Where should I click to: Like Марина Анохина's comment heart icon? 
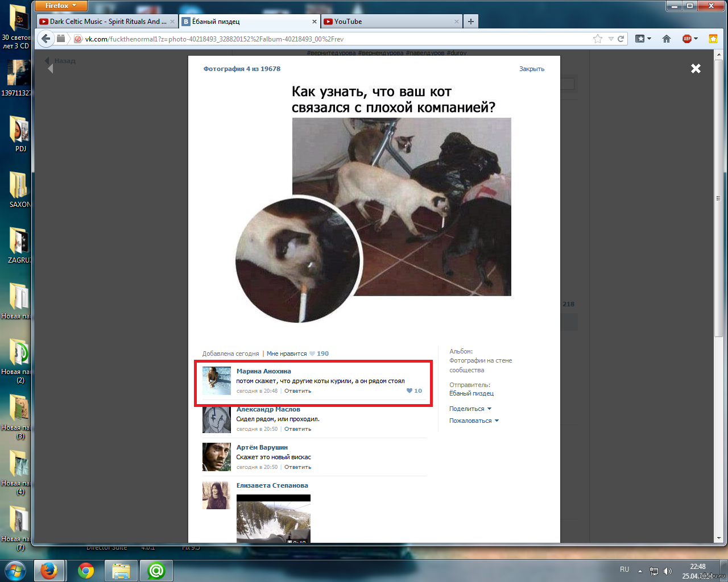[409, 390]
